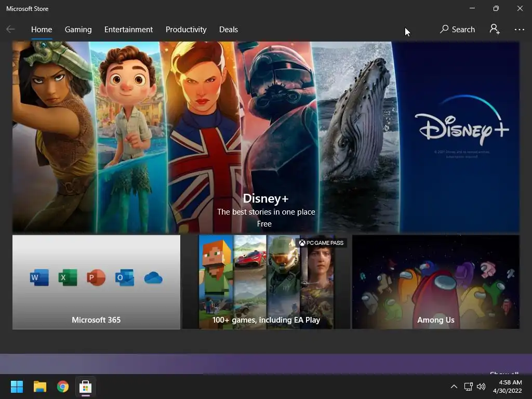
Task: Click the sign-in account icon
Action: point(495,29)
